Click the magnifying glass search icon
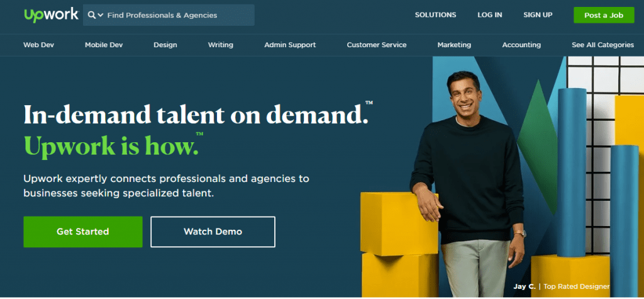 coord(92,15)
